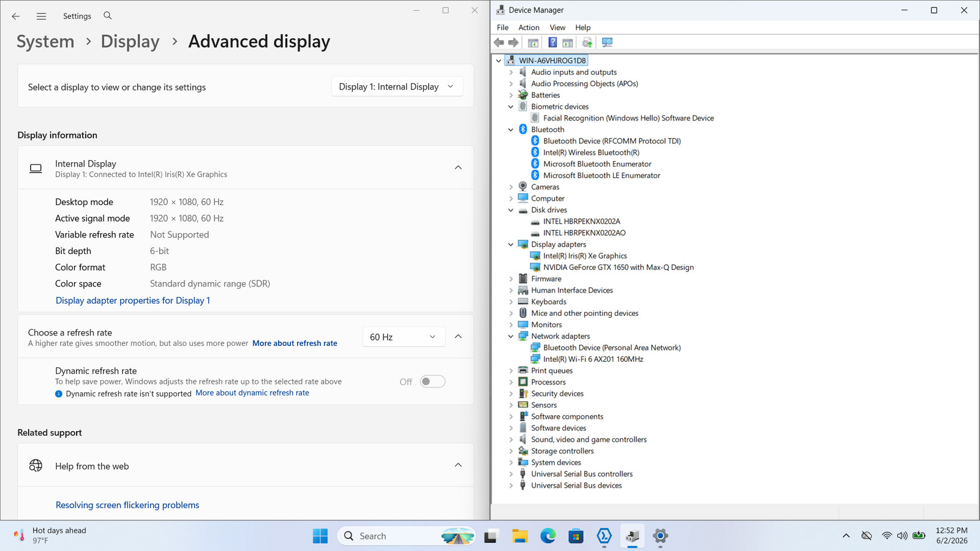Expand Universal Serial Bus controllers node

point(511,474)
